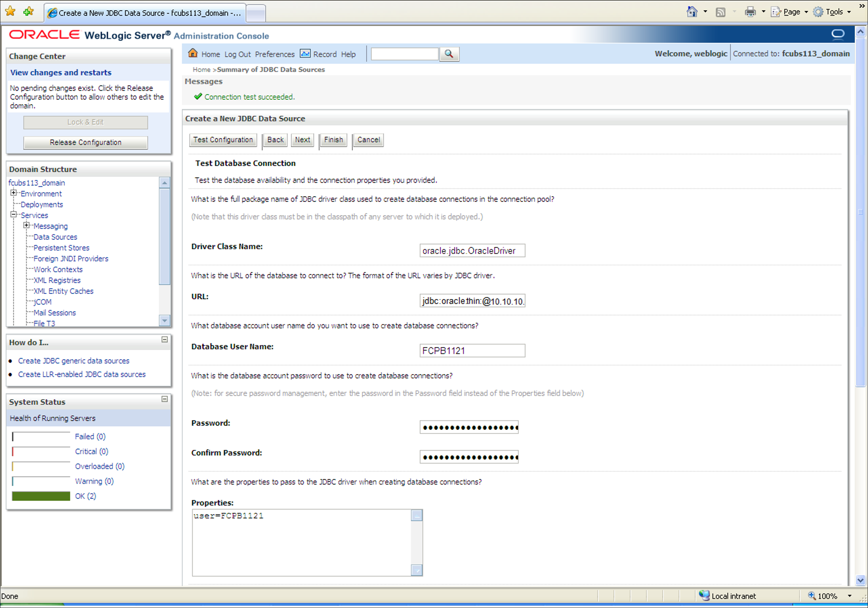Screen dimensions: 868x608
Task: Expand the Messaging tree node
Action: pyautogui.click(x=26, y=225)
